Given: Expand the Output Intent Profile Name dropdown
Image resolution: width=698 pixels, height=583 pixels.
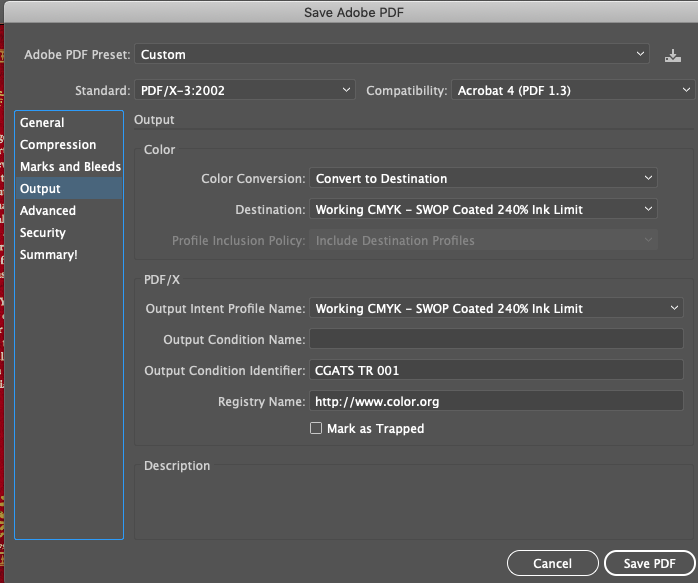Looking at the screenshot, I should tap(496, 309).
